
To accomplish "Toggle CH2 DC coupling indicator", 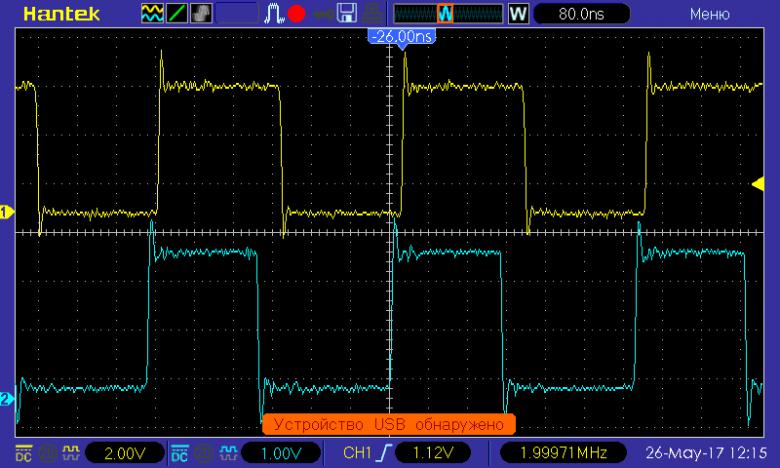I will [179, 453].
